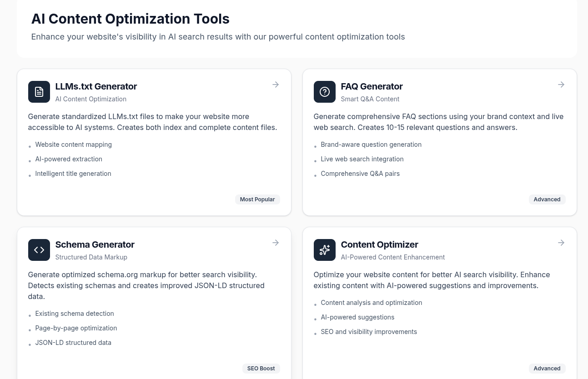Click the Advanced badge on Content Optimizer card
Viewport: 588px width, 379px height.
click(547, 369)
